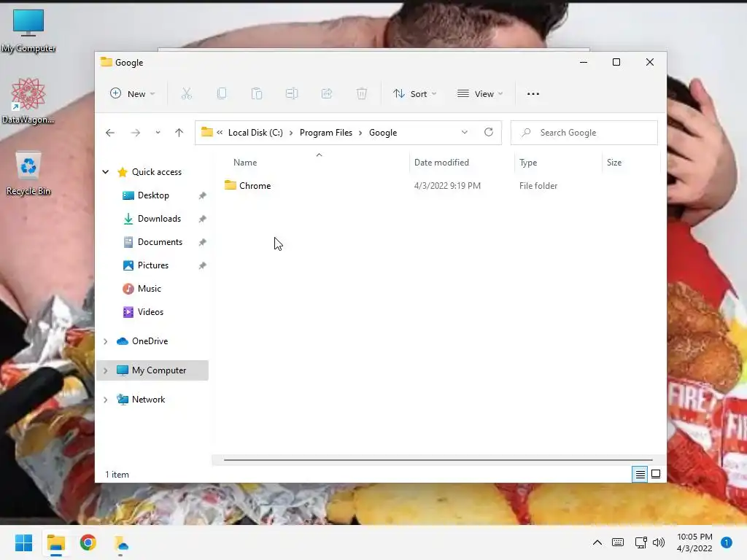Expand the My Computer tree node
The width and height of the screenshot is (747, 560).
(x=106, y=370)
